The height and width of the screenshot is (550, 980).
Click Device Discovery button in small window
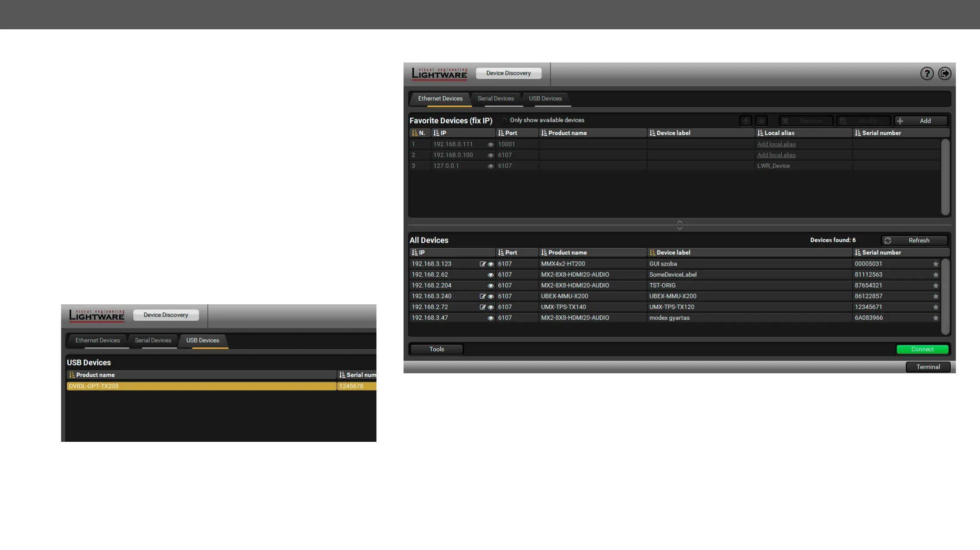click(x=166, y=315)
